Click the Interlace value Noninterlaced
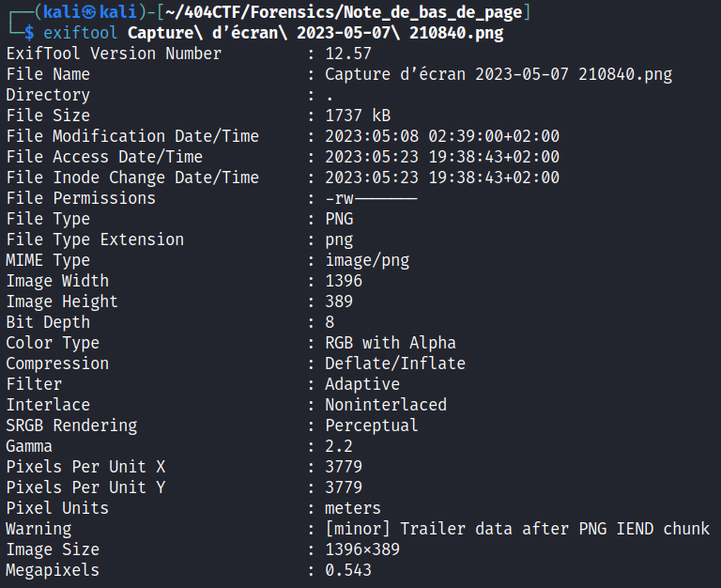 pos(386,405)
